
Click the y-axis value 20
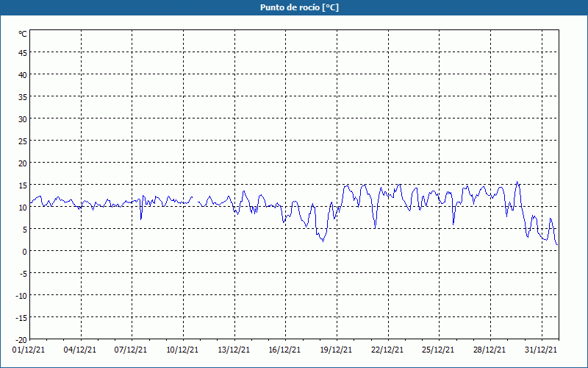(23, 163)
